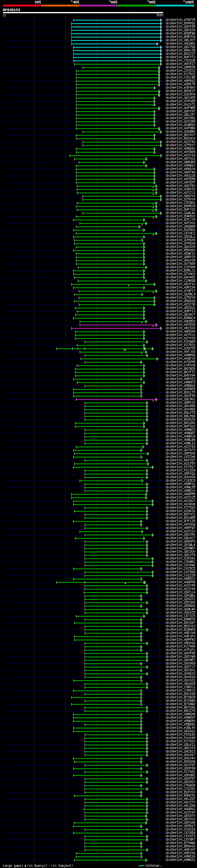197x868 pixels.
Task: Open hit UniRef100_B9MVQ2
Action: [180, 23]
